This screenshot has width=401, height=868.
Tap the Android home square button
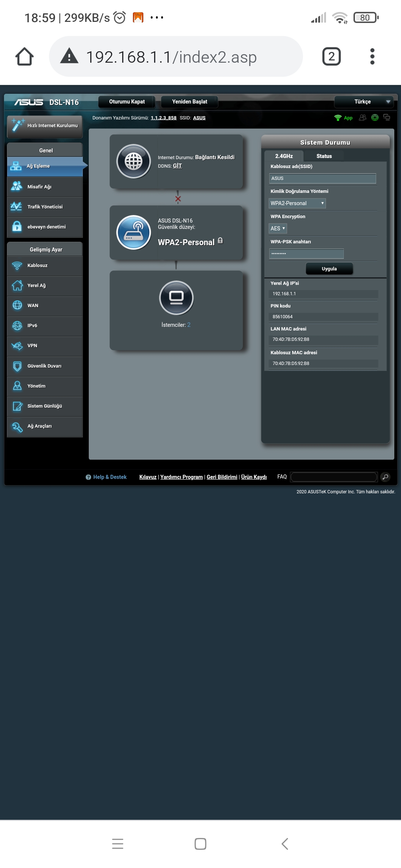200,844
